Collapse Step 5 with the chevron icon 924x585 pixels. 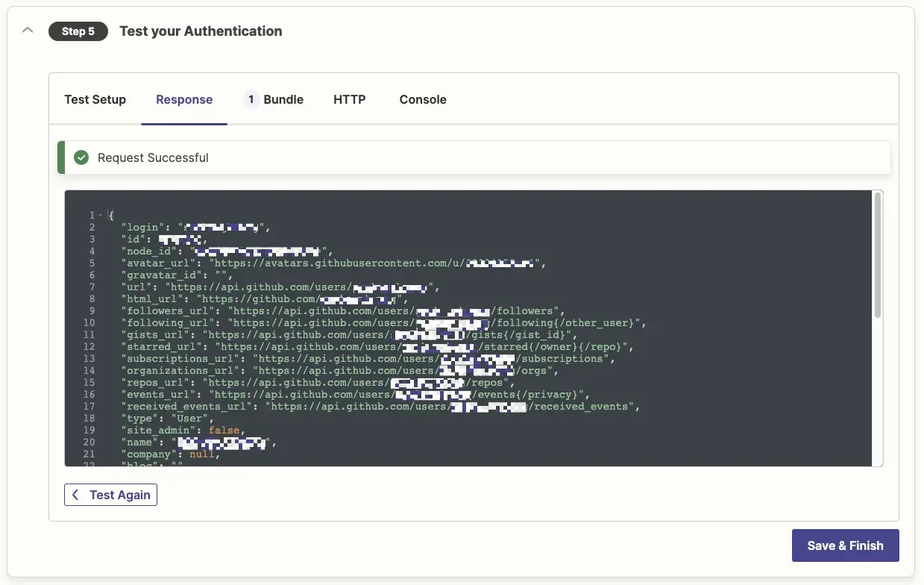tap(28, 31)
